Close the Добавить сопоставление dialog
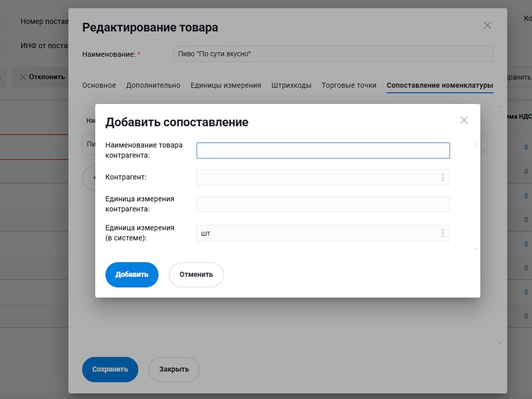 point(464,120)
